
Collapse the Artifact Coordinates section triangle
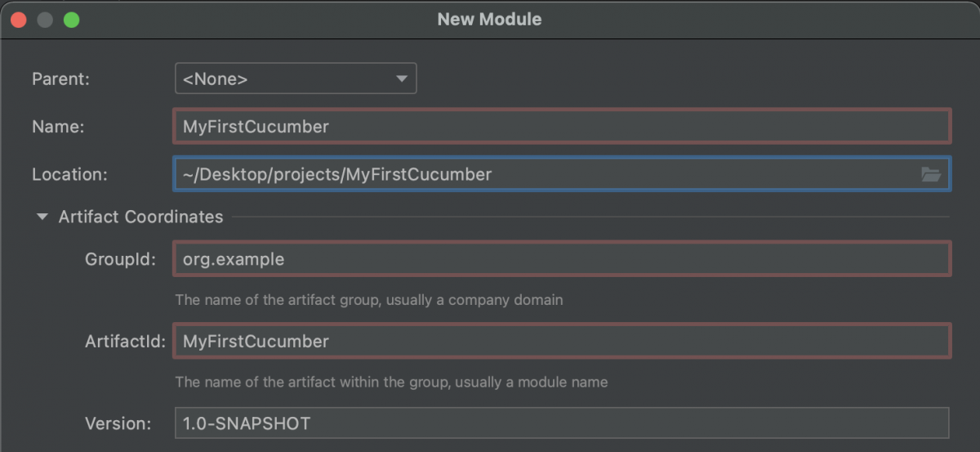(42, 217)
